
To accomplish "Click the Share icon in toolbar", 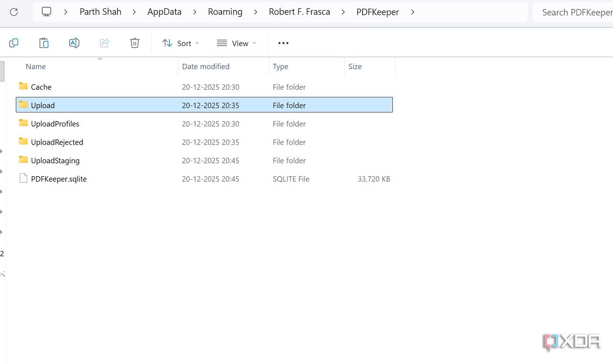I will coord(105,43).
